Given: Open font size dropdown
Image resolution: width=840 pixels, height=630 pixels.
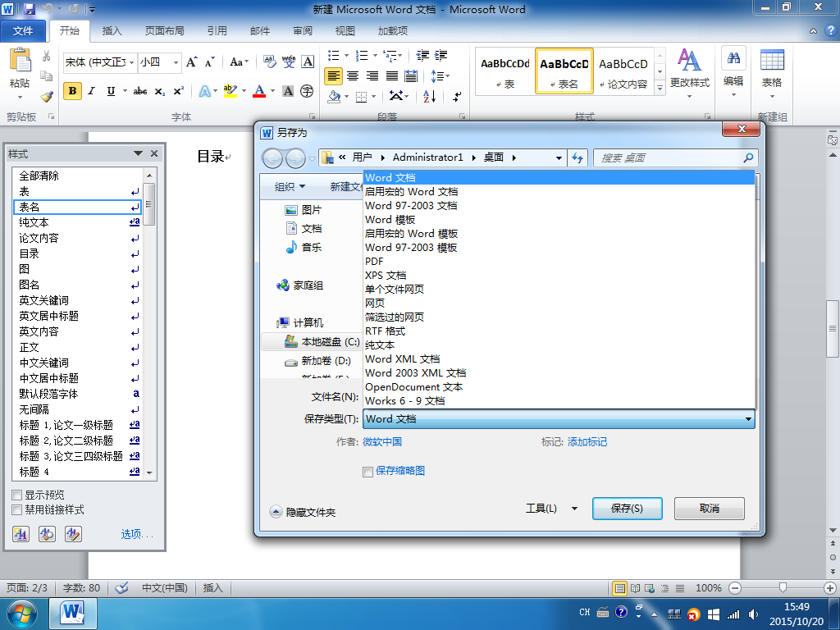Looking at the screenshot, I should (x=176, y=62).
